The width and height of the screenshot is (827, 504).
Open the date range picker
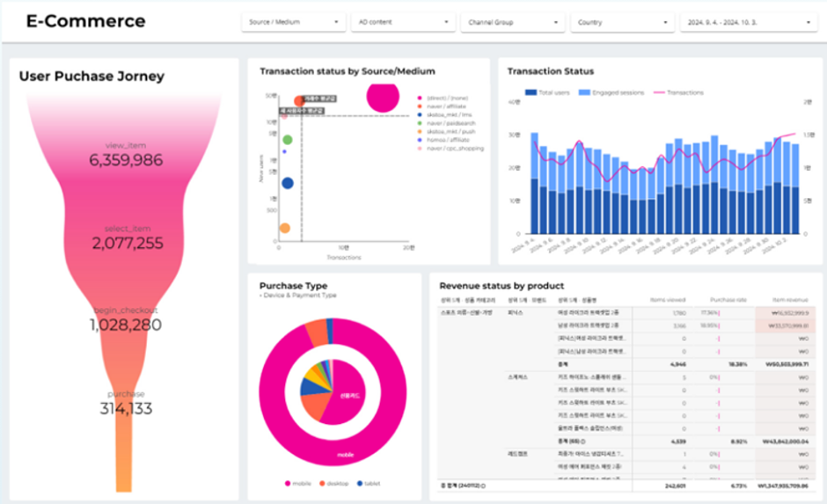[749, 22]
